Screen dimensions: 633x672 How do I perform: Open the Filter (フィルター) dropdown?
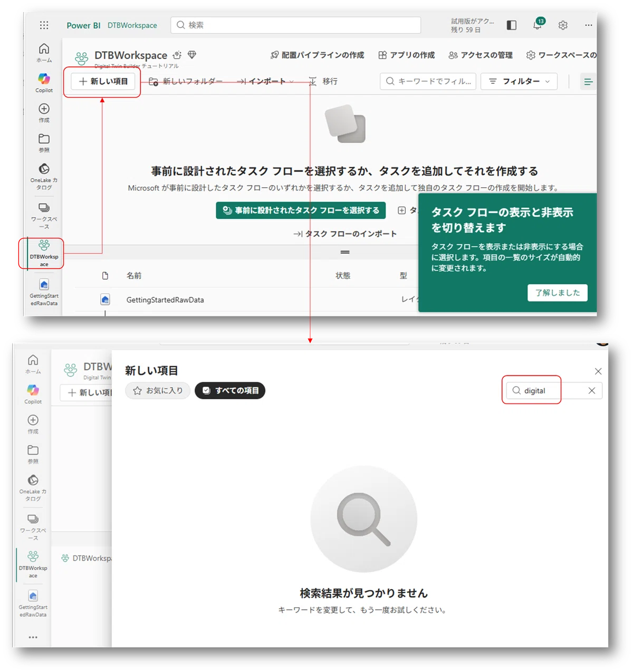519,81
